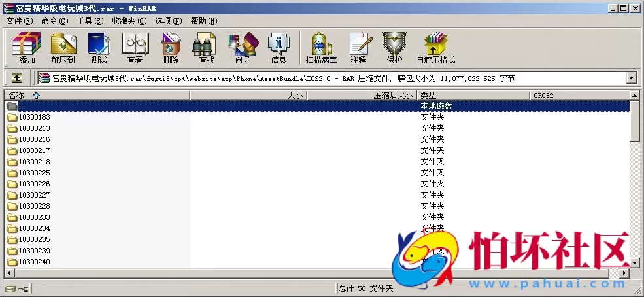Click 本地磁盘 type cell in top row

437,106
